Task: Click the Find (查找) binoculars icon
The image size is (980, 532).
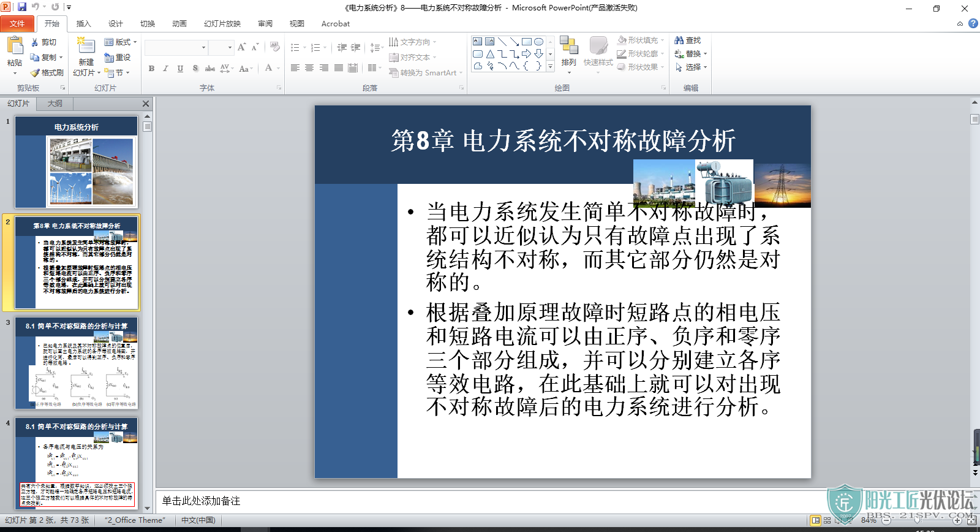Action: click(679, 40)
